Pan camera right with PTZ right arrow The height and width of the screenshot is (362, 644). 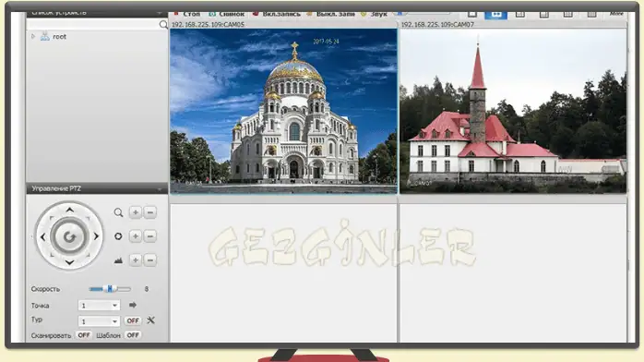pyautogui.click(x=96, y=236)
